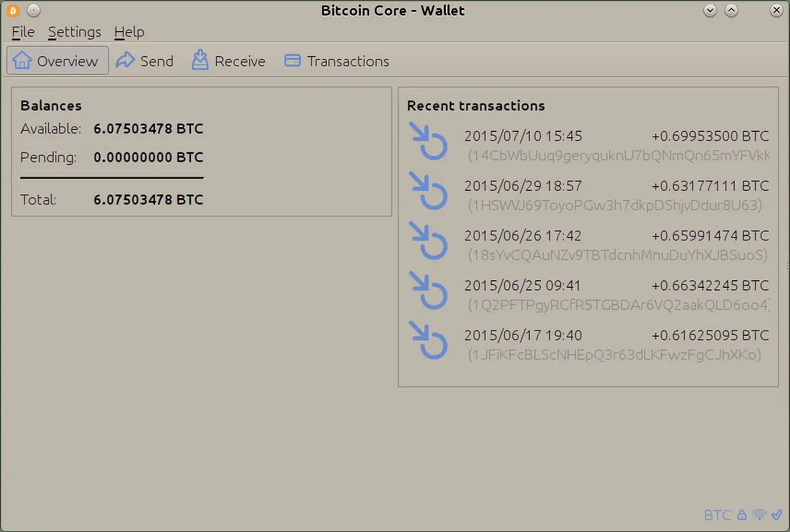Click the Receive inbox icon

tap(200, 60)
